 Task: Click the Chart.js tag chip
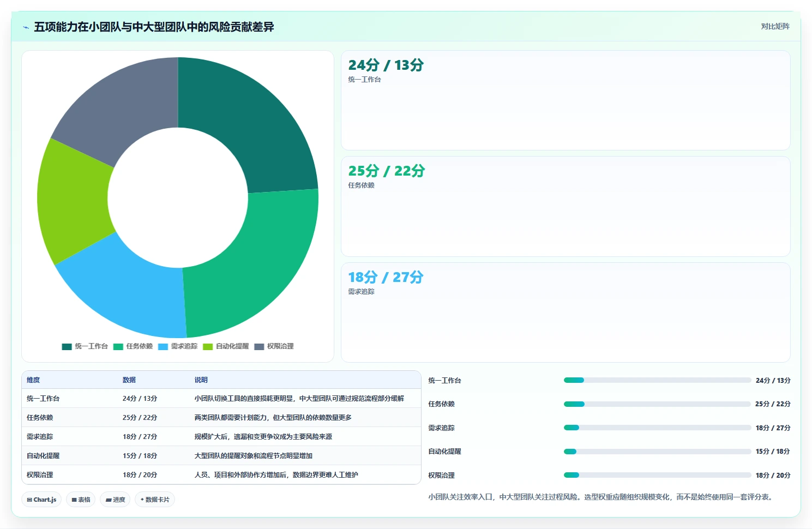41,500
